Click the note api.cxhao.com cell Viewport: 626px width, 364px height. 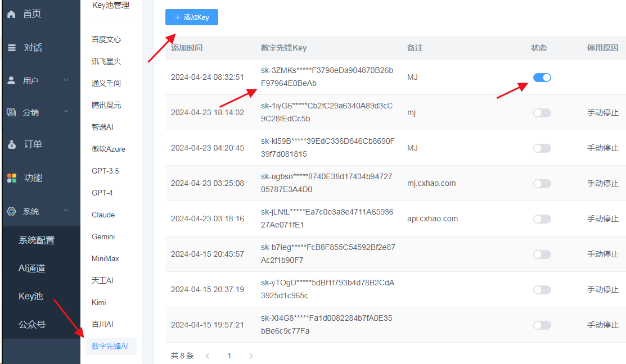click(433, 219)
